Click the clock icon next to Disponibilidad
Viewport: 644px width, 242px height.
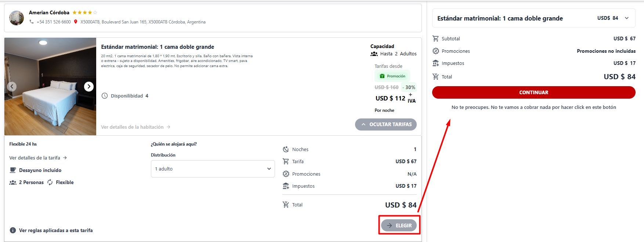tap(105, 96)
